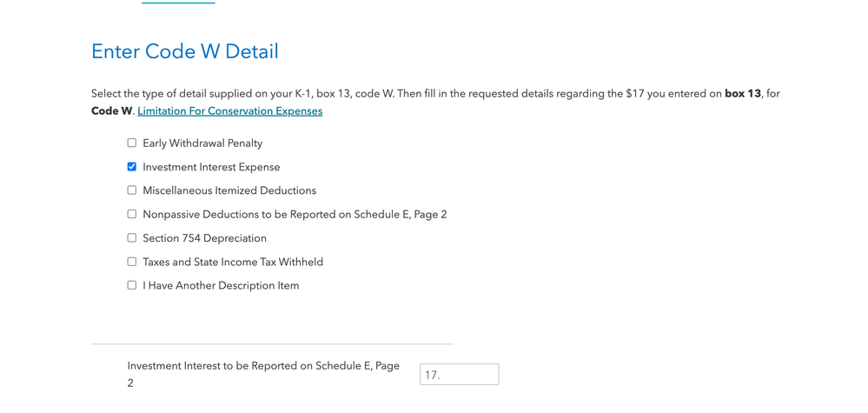Select the Section 754 Depreciation checkbox
The width and height of the screenshot is (868, 413).
[132, 238]
